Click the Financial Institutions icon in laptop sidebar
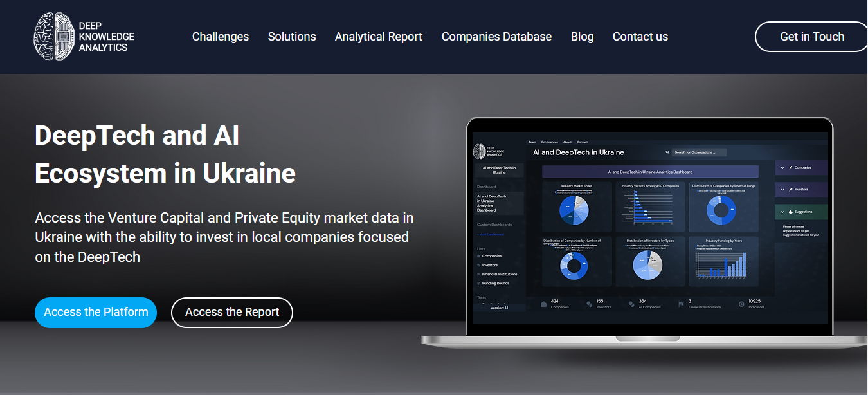This screenshot has width=868, height=395. pos(478,274)
